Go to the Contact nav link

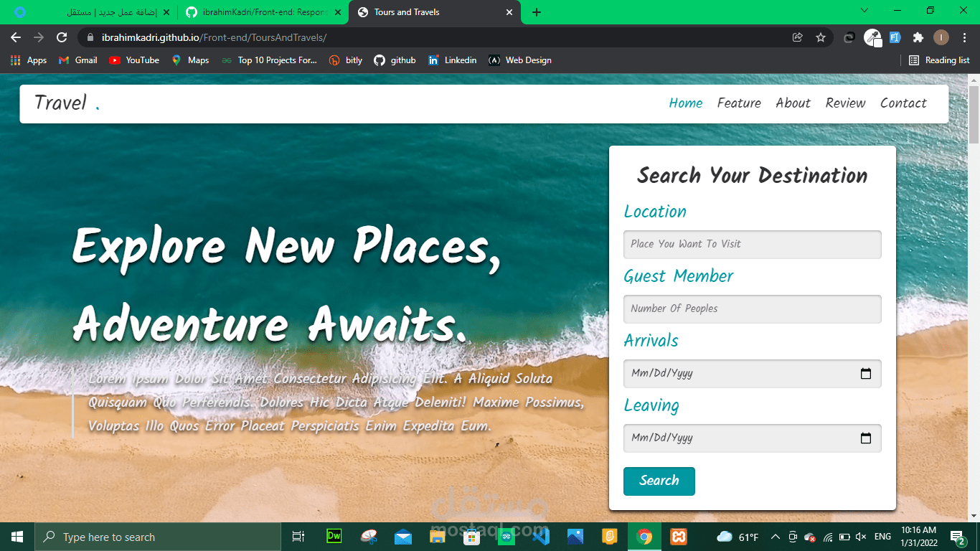point(903,103)
